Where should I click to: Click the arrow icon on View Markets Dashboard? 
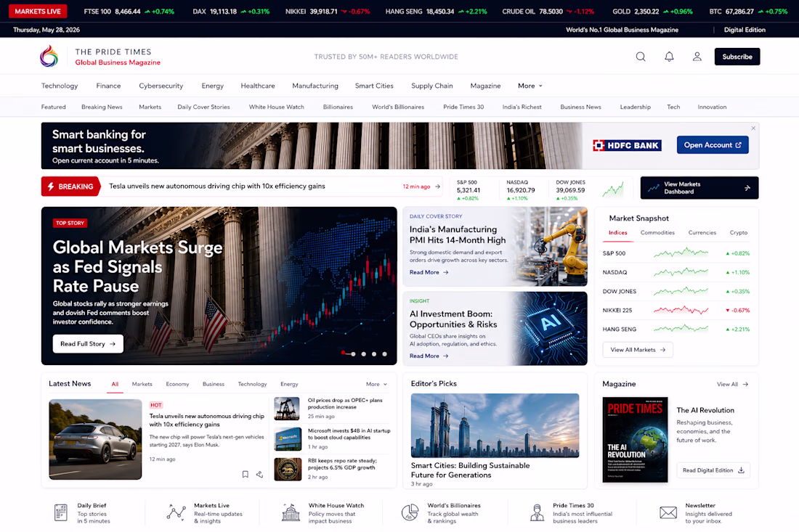coord(747,188)
